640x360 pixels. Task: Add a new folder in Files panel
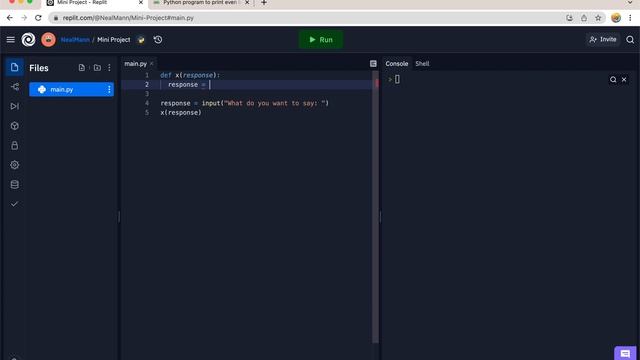point(97,68)
